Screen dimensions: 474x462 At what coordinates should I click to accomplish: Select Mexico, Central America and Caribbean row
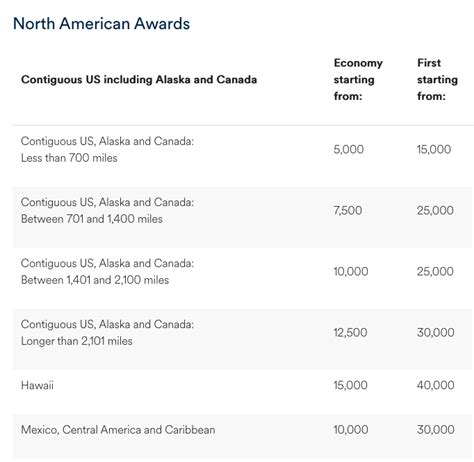point(243,436)
